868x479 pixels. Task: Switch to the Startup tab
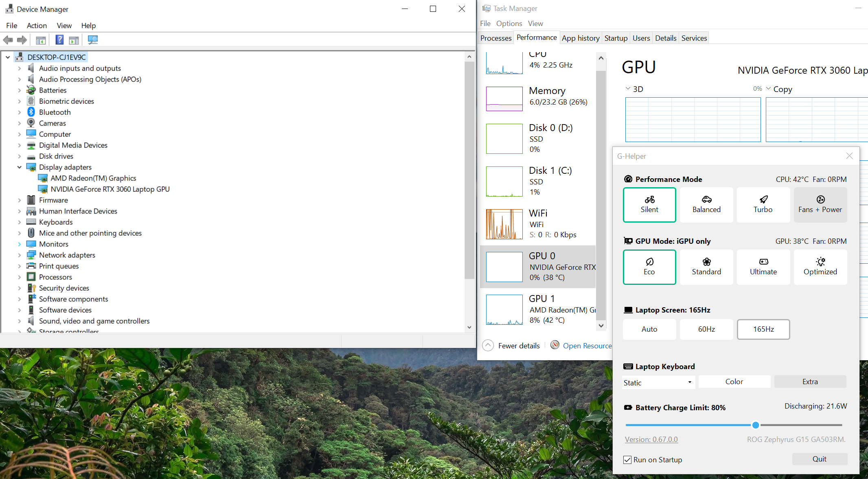coord(616,37)
